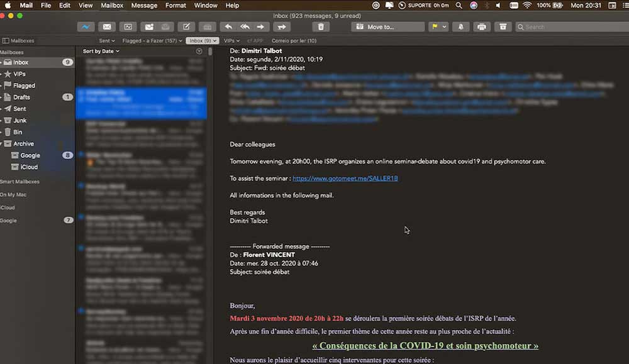Click the On My Mac section header
This screenshot has width=629, height=364.
pos(13,194)
